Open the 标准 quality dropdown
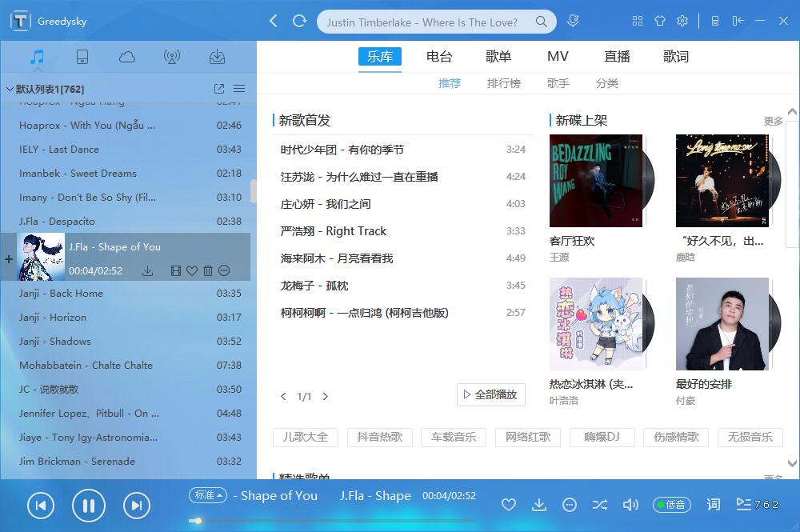The height and width of the screenshot is (532, 800). click(x=208, y=495)
